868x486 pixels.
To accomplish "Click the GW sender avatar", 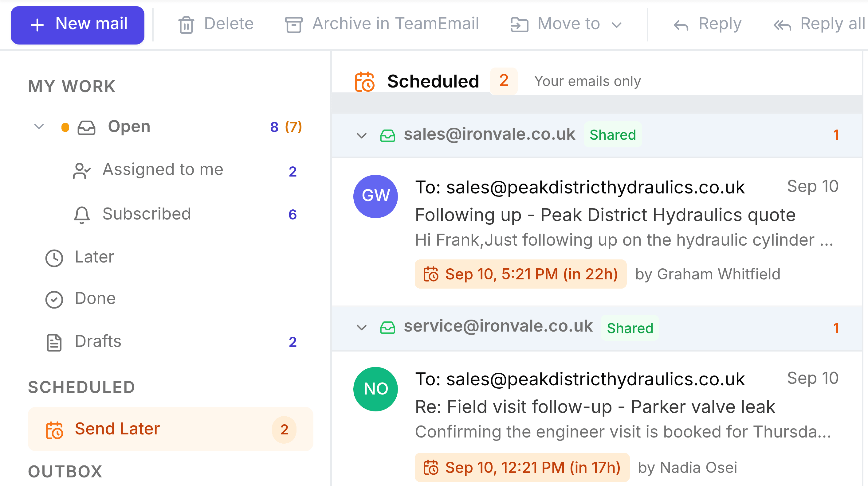I will tap(375, 196).
